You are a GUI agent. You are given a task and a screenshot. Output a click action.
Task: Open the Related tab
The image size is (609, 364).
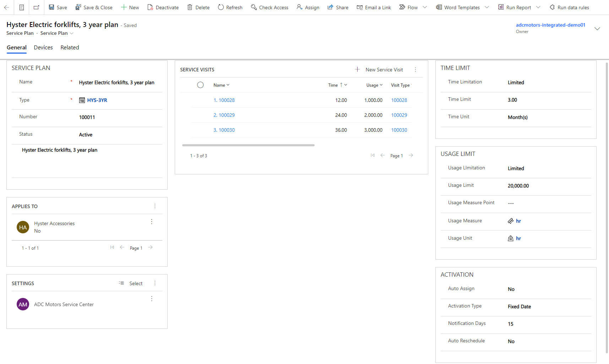70,48
